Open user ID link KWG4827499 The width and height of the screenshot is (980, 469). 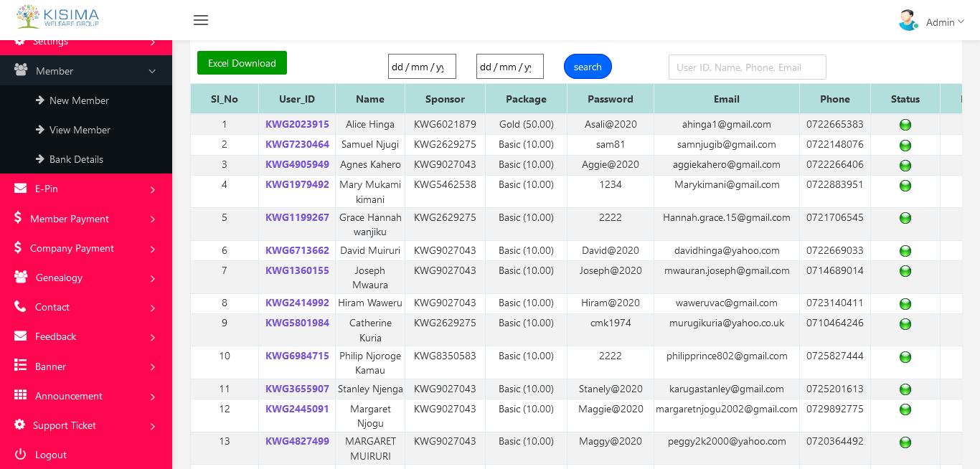pyautogui.click(x=297, y=441)
